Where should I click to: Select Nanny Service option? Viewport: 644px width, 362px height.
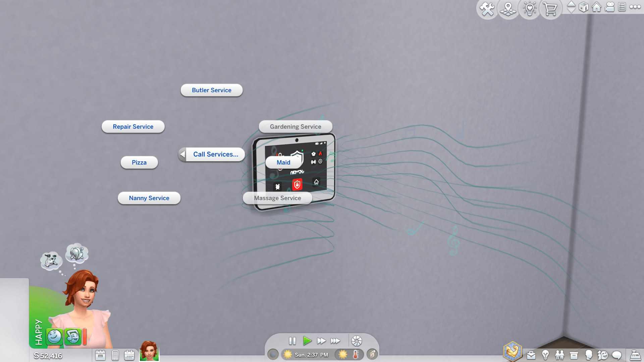(x=149, y=198)
